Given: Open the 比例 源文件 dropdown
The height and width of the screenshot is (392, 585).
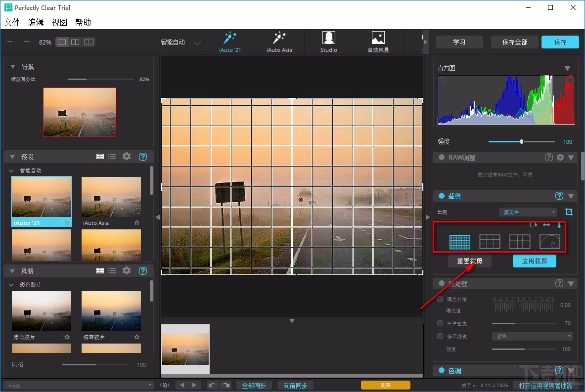Looking at the screenshot, I should click(528, 212).
